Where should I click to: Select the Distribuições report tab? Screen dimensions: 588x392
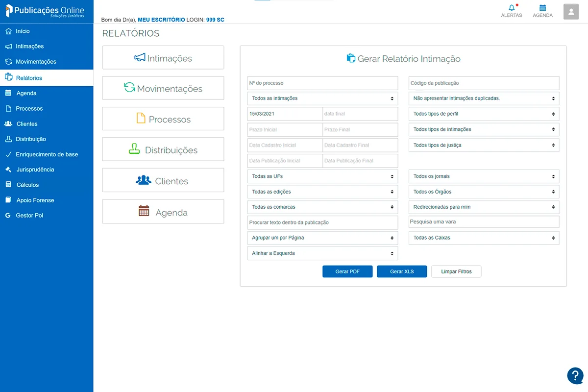(x=163, y=149)
